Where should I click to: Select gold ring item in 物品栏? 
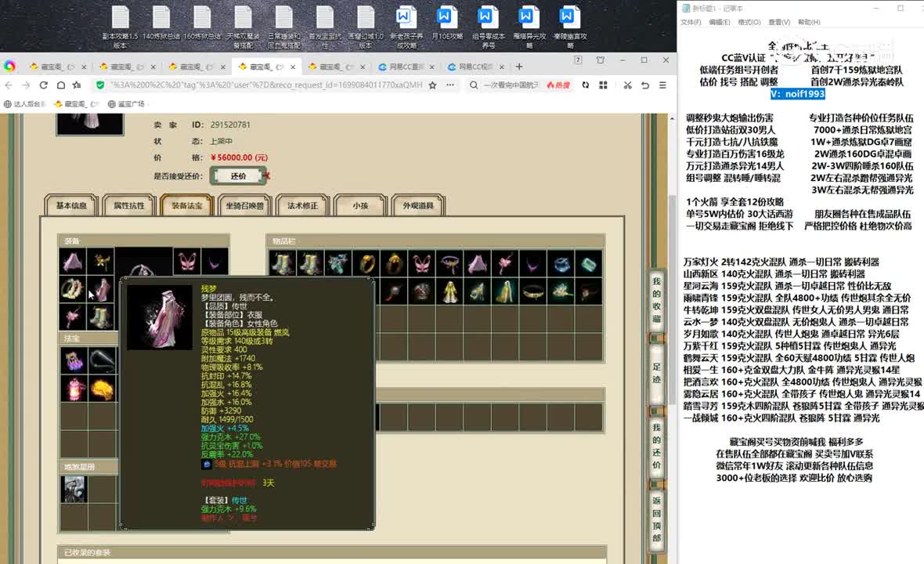(366, 263)
